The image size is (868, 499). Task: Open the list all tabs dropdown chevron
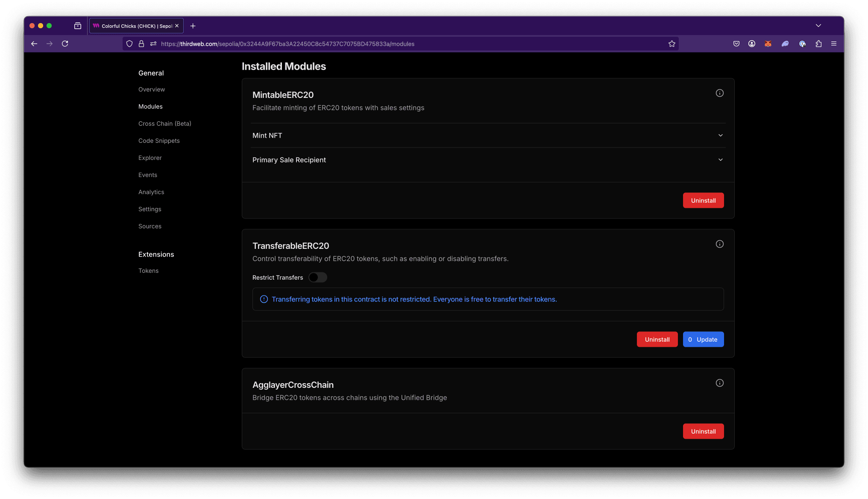click(x=818, y=26)
